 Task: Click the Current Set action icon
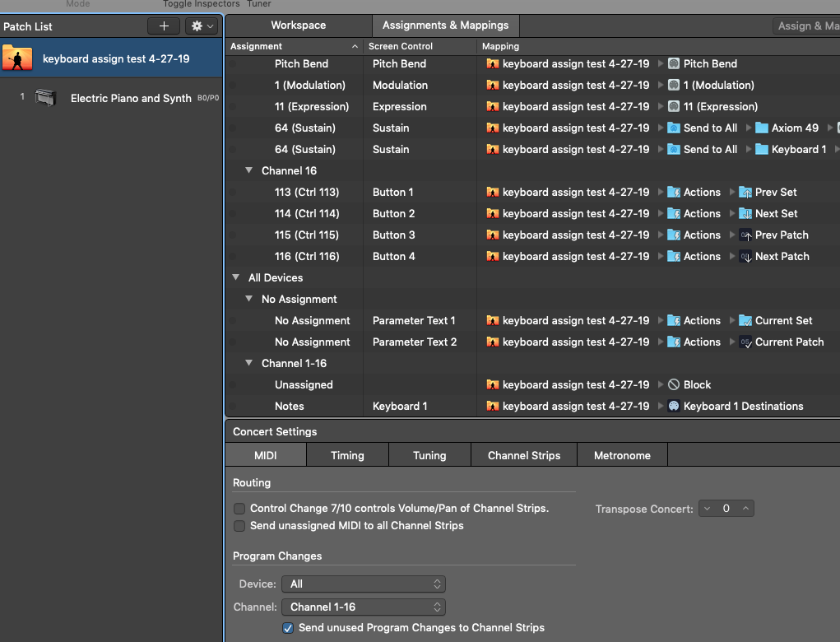(x=745, y=321)
